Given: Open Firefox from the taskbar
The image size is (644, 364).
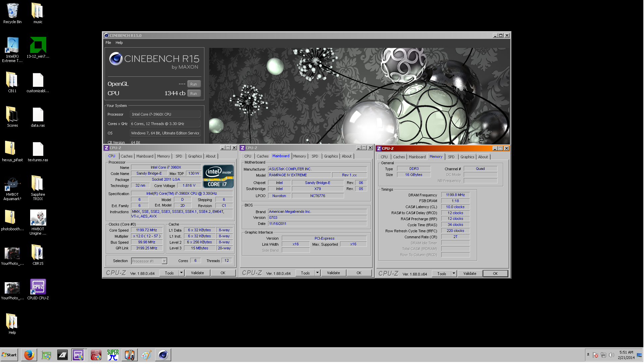Looking at the screenshot, I should click(29, 355).
